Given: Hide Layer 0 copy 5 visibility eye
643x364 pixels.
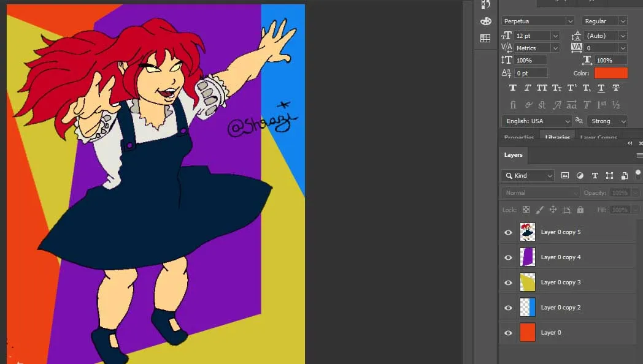Looking at the screenshot, I should [508, 233].
